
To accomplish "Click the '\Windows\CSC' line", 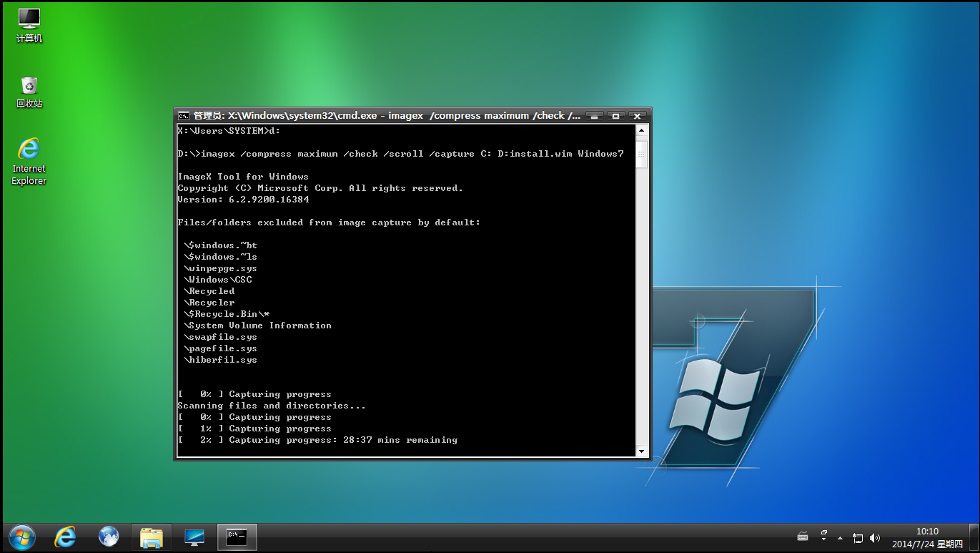I will [217, 280].
